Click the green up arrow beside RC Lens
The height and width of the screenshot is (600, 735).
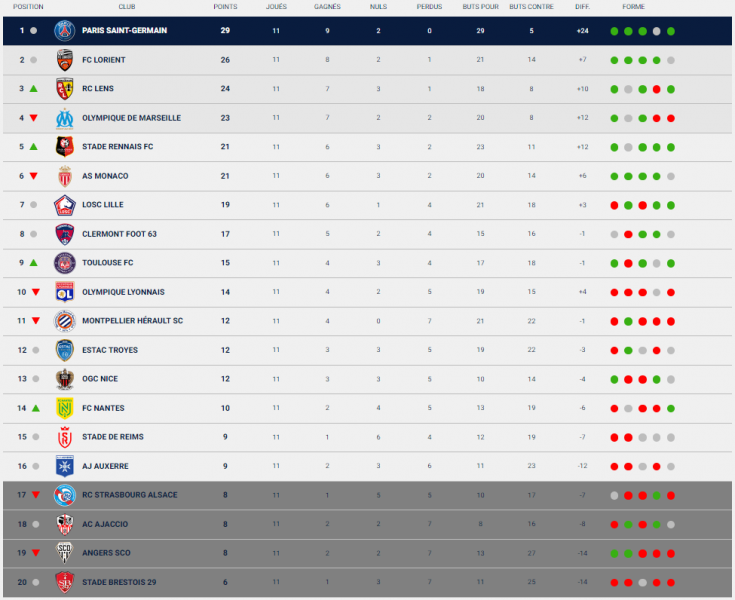pyautogui.click(x=34, y=89)
